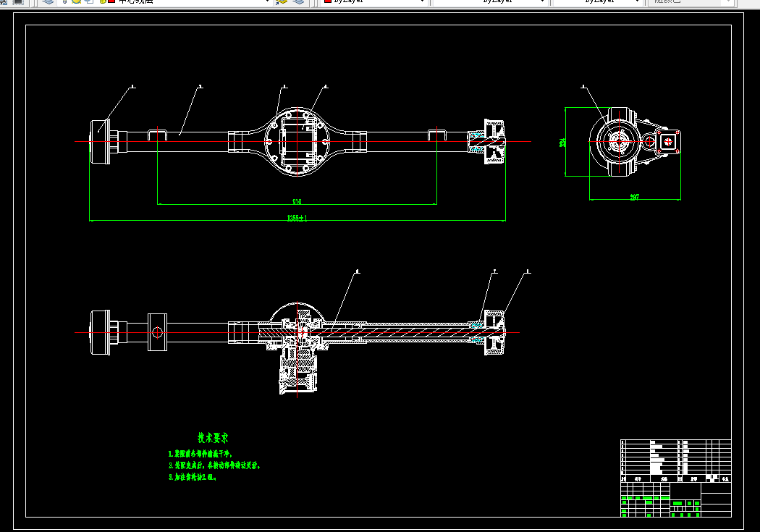The image size is (760, 532).
Task: Open the red ByLayer color dropdown
Action: pos(373,1)
